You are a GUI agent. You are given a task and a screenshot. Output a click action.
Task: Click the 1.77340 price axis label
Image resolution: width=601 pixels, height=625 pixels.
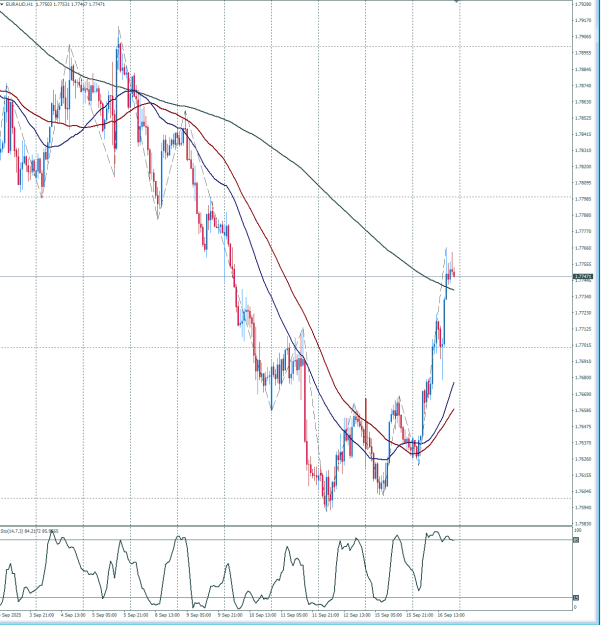pyautogui.click(x=582, y=297)
